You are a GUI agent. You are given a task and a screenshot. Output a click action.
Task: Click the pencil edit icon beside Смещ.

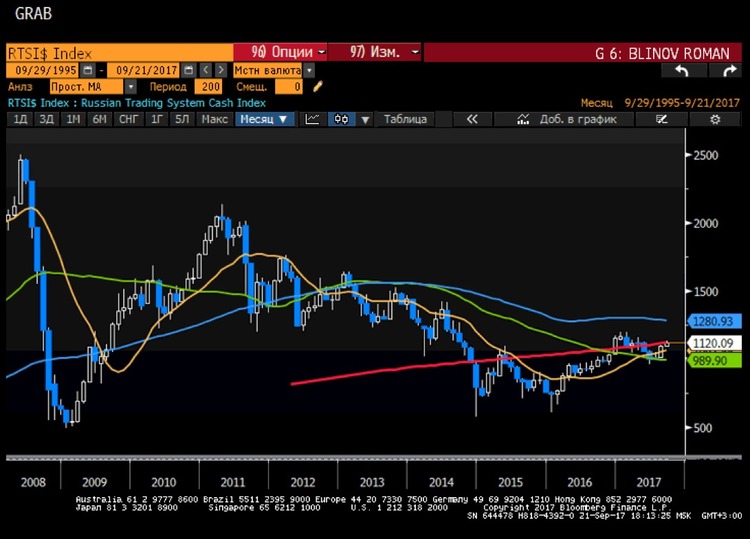(318, 87)
